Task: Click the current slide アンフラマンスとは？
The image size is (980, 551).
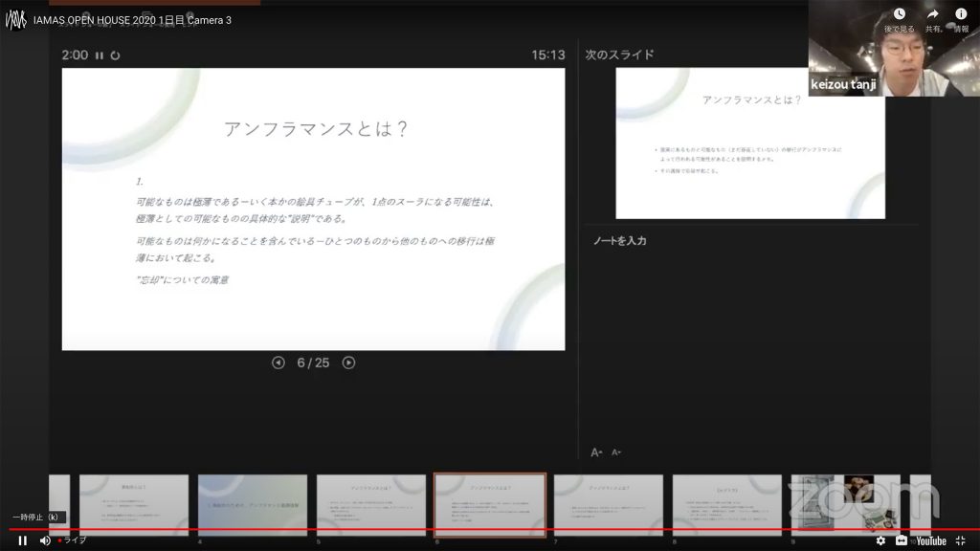Action: tap(313, 209)
